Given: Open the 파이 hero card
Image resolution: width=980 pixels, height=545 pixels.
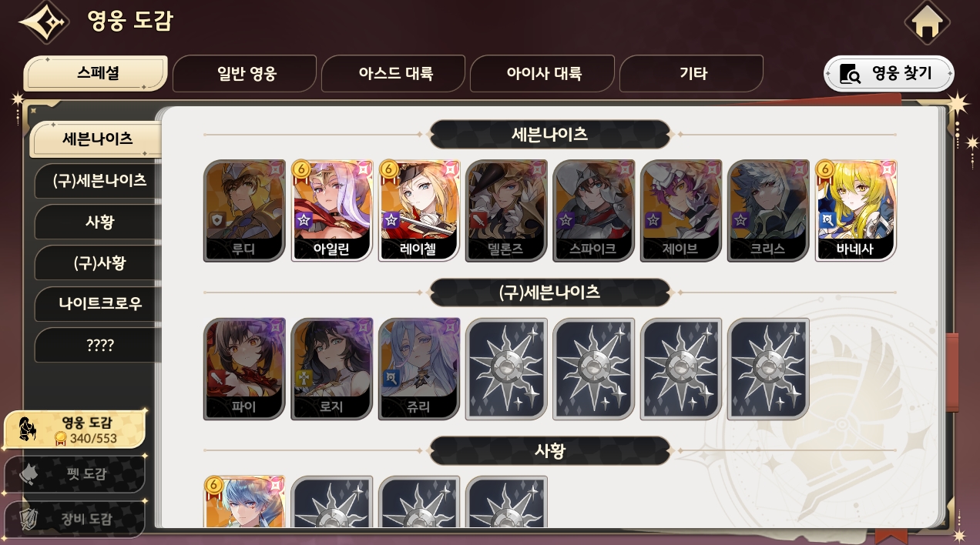Looking at the screenshot, I should pyautogui.click(x=244, y=369).
